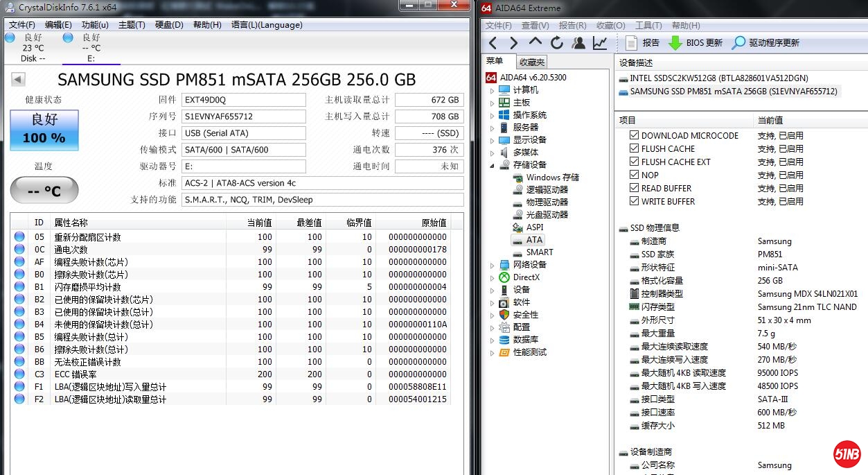Expand the 软件 tree node
This screenshot has width=868, height=475.
pos(493,303)
